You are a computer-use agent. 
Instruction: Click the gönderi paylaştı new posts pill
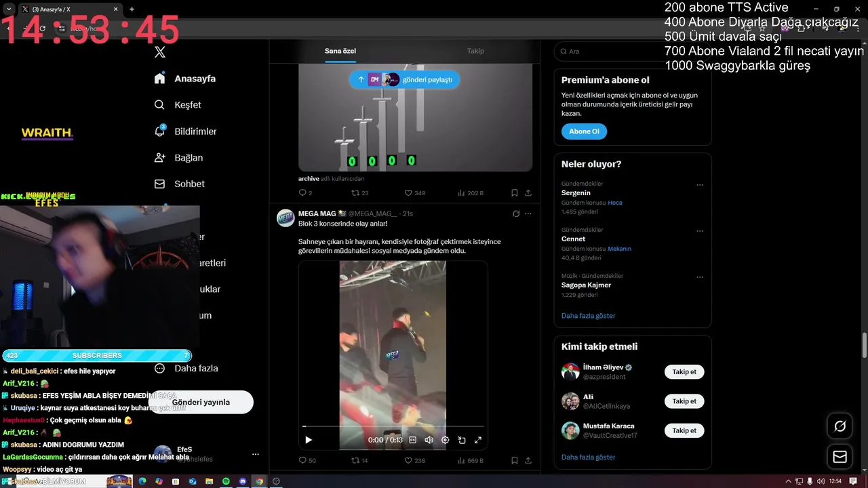tap(405, 79)
